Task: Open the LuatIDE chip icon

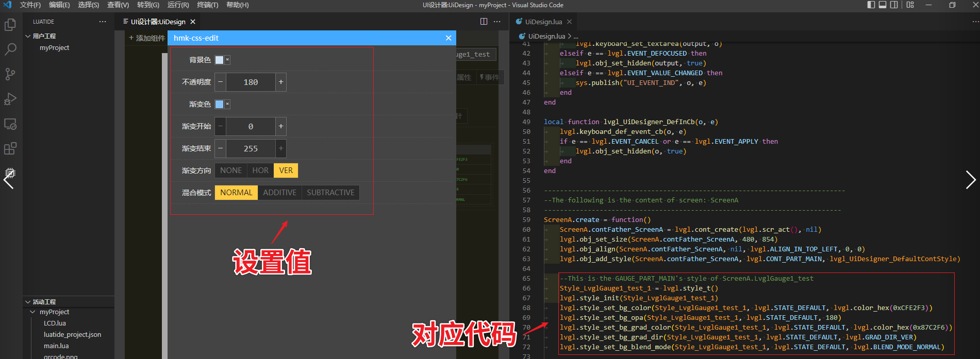Action: pyautogui.click(x=10, y=174)
